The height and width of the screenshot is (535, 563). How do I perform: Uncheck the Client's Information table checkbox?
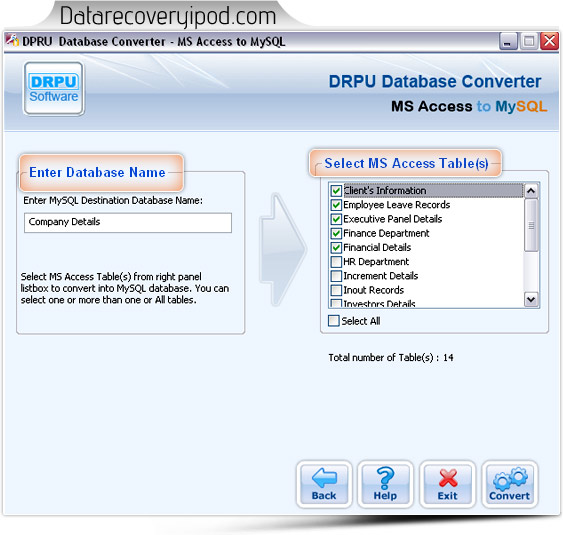[336, 190]
